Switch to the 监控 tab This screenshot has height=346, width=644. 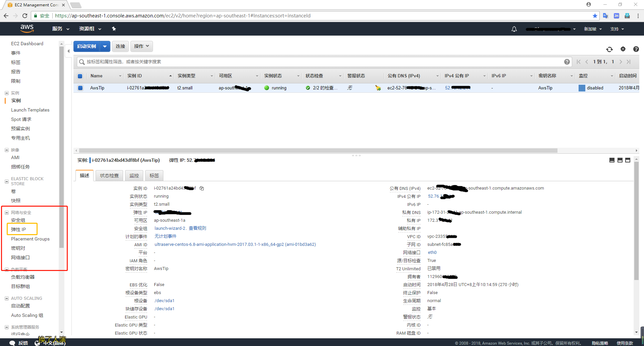point(134,176)
